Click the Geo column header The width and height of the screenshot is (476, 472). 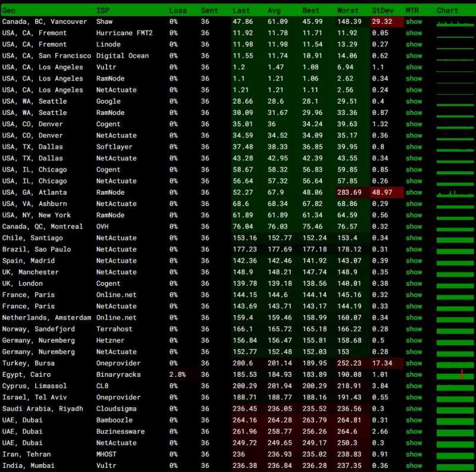coord(8,11)
